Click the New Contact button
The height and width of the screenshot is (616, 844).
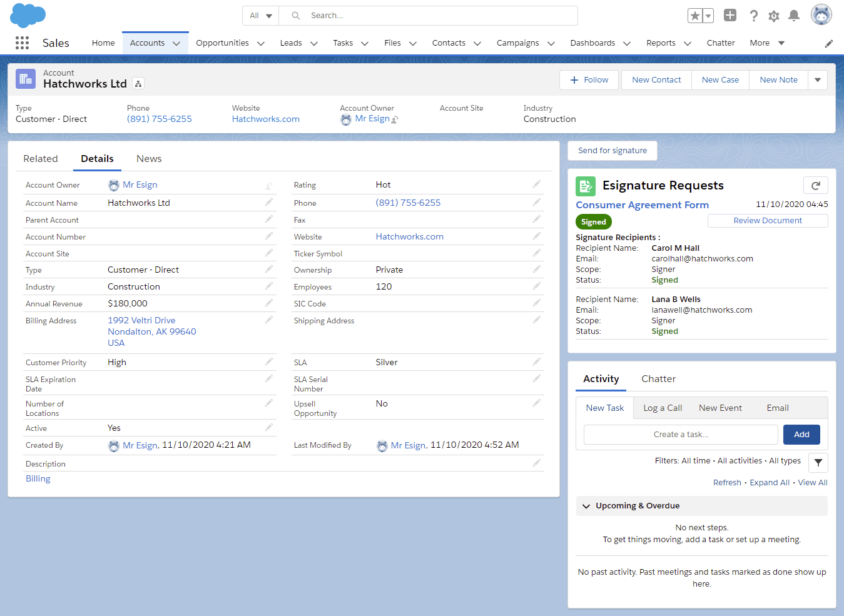click(656, 80)
